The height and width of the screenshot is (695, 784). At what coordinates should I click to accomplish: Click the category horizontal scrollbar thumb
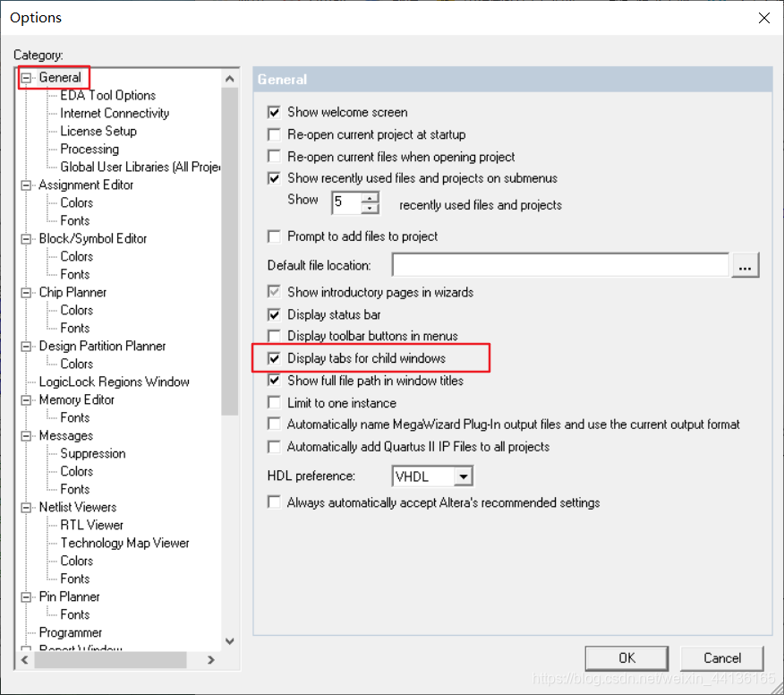pos(110,660)
